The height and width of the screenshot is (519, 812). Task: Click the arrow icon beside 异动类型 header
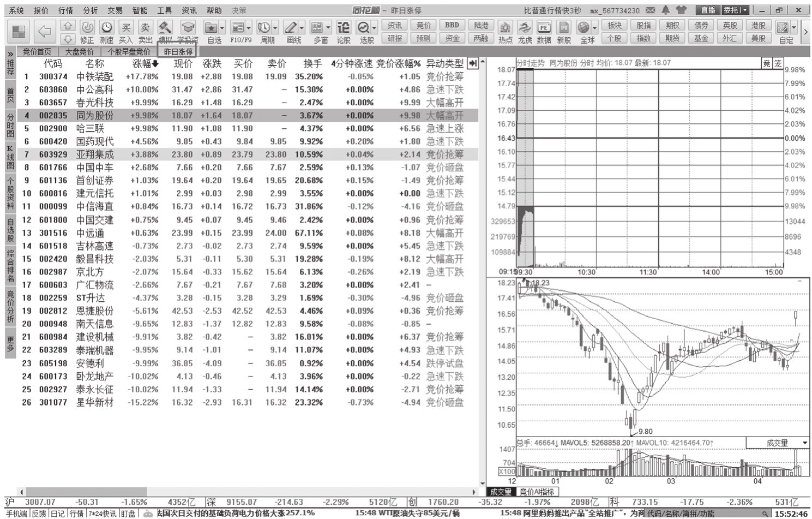tap(473, 63)
